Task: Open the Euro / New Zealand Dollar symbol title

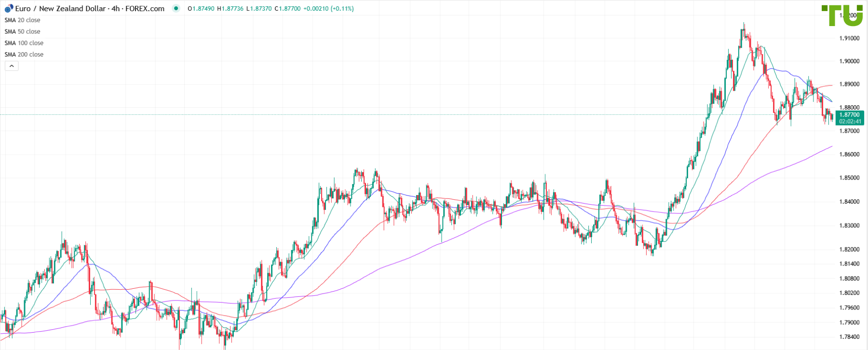Action: (x=90, y=9)
